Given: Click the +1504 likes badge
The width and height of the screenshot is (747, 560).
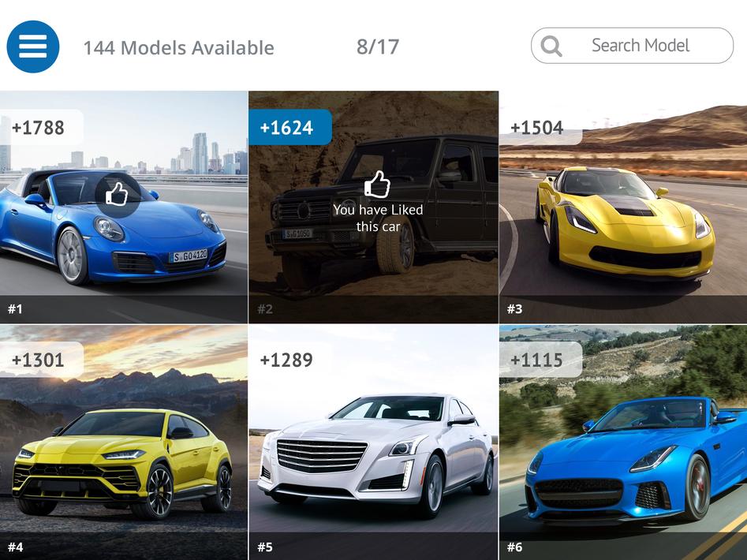Looking at the screenshot, I should (x=540, y=127).
